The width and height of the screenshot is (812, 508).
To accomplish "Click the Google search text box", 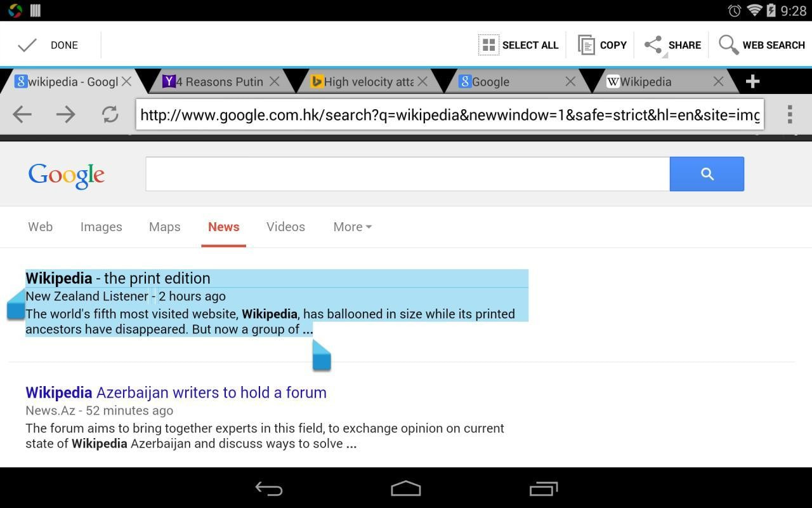I will [408, 174].
